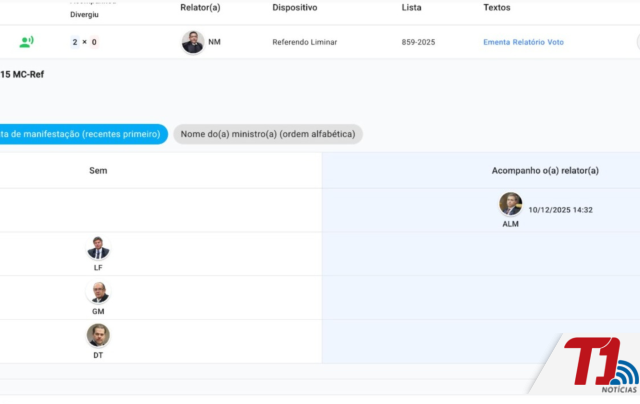The width and height of the screenshot is (640, 404).
Task: Sort by Data de manifestação (recentes primeiro)
Action: tap(82, 134)
